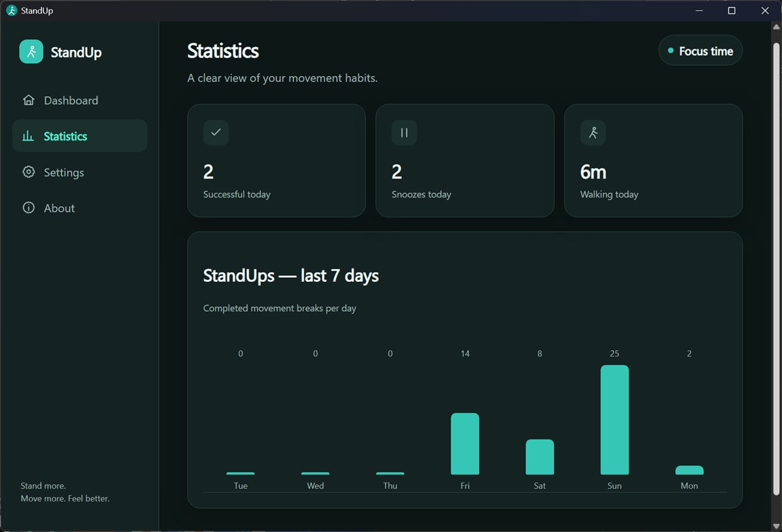This screenshot has height=532, width=782.
Task: Close the StandUp window
Action: point(764,10)
